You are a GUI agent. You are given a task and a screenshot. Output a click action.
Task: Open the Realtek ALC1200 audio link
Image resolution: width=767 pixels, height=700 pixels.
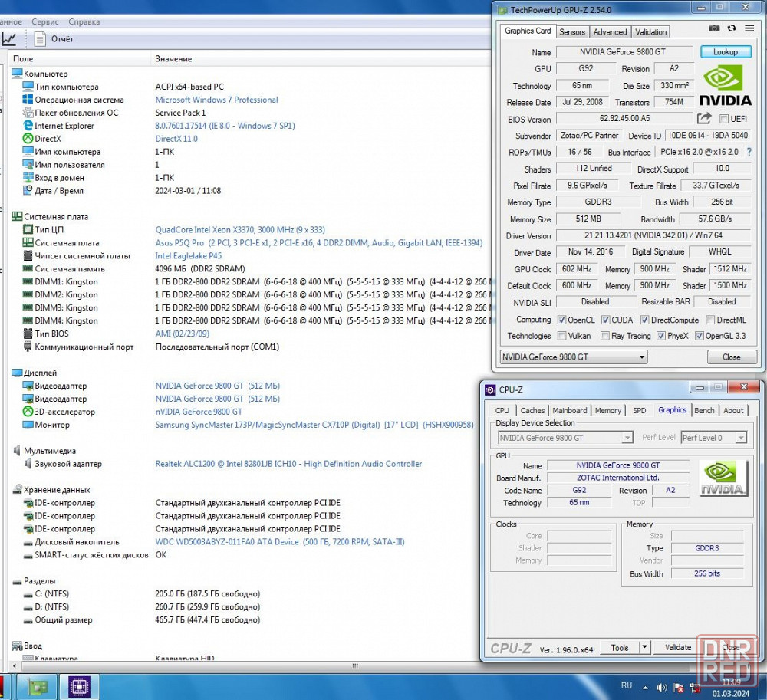288,463
